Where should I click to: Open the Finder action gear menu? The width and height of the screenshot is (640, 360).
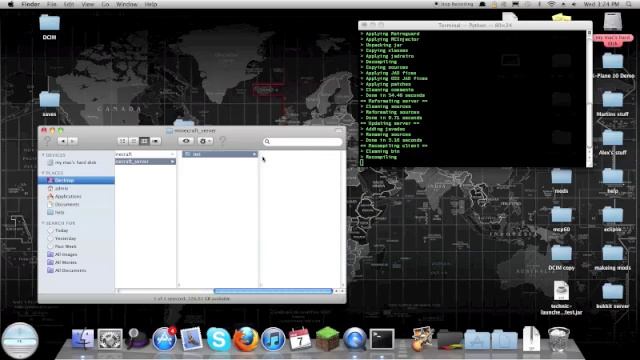click(205, 141)
